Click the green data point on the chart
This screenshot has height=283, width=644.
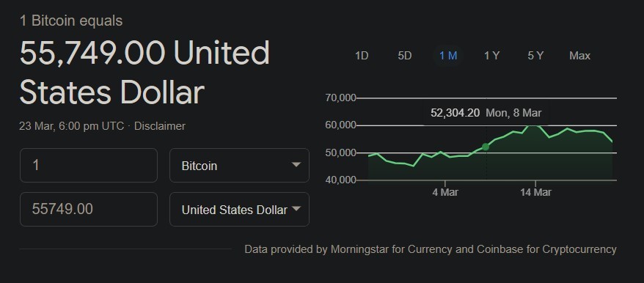tap(486, 147)
